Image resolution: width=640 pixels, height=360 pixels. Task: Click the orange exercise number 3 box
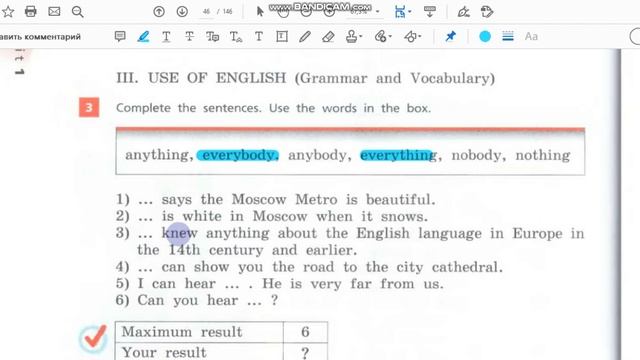tap(89, 107)
